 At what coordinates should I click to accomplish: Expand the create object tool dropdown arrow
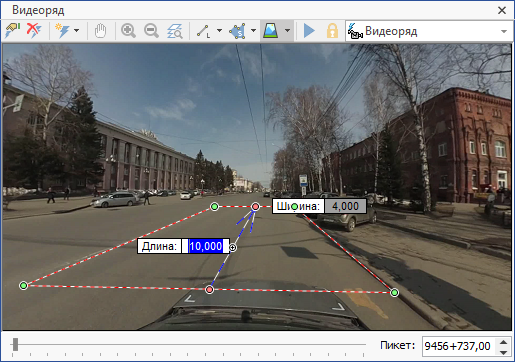pos(77,31)
